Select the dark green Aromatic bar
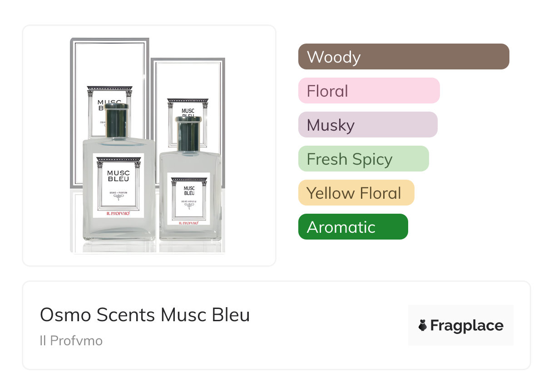Image resolution: width=553 pixels, height=392 pixels. [x=353, y=227]
